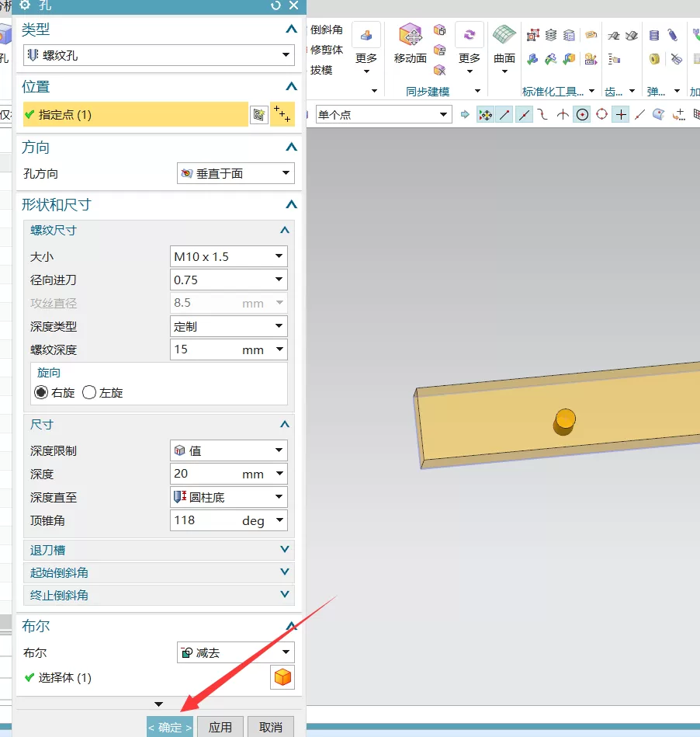Click the stacked layers icon in 标准化工具 group
The width and height of the screenshot is (700, 737).
pos(550,35)
